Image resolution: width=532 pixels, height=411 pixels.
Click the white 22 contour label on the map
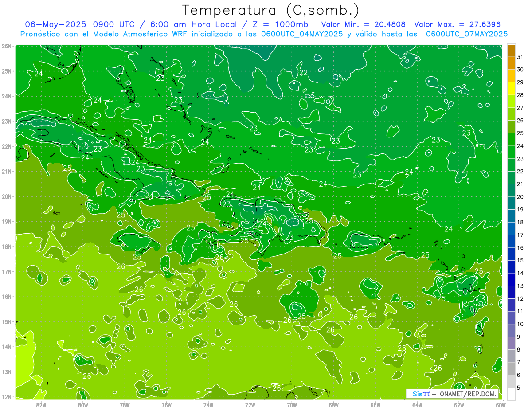tap(303, 73)
